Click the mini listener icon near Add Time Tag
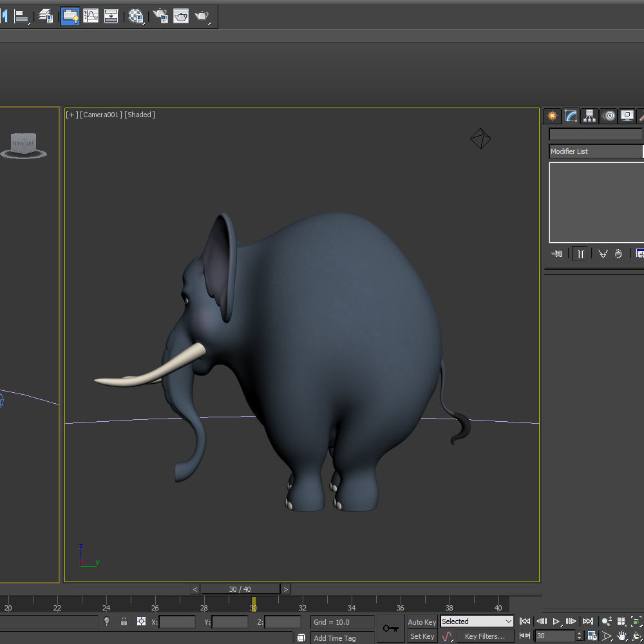This screenshot has width=644, height=644. tap(301, 638)
